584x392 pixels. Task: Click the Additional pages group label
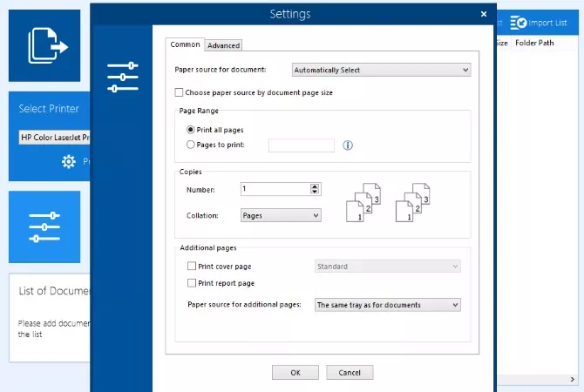click(207, 247)
